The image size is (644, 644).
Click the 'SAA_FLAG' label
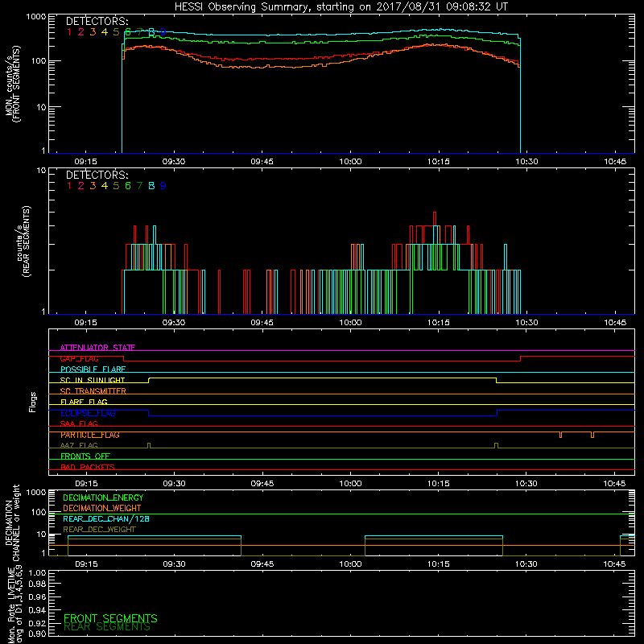79,423
